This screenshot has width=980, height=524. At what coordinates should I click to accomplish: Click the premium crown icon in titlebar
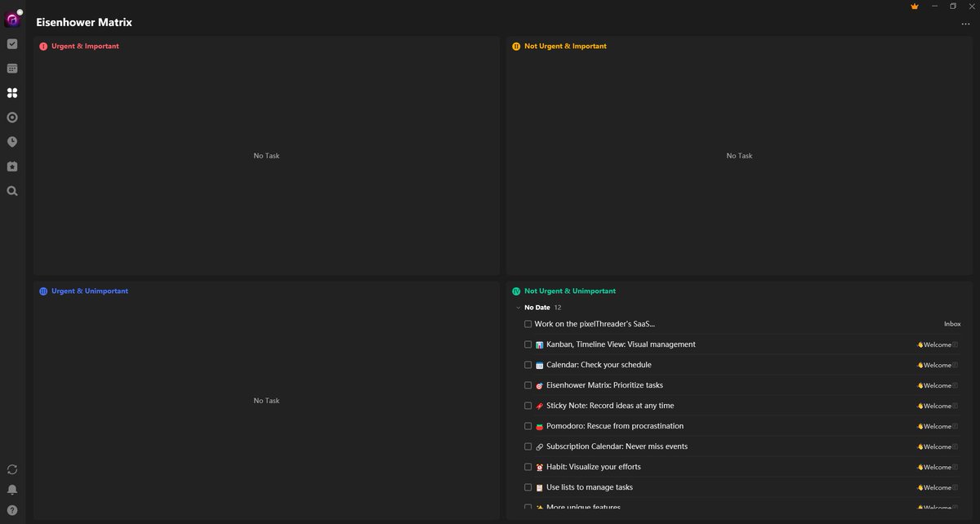[x=914, y=6]
